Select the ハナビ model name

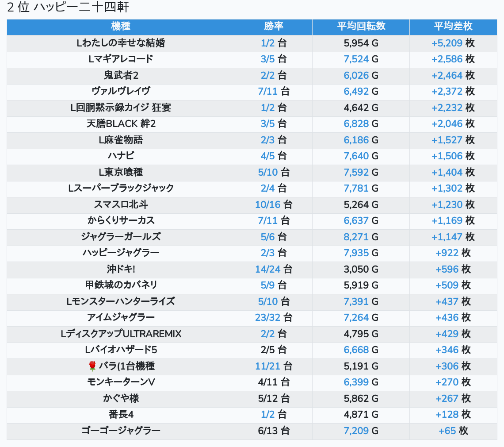pyautogui.click(x=121, y=156)
